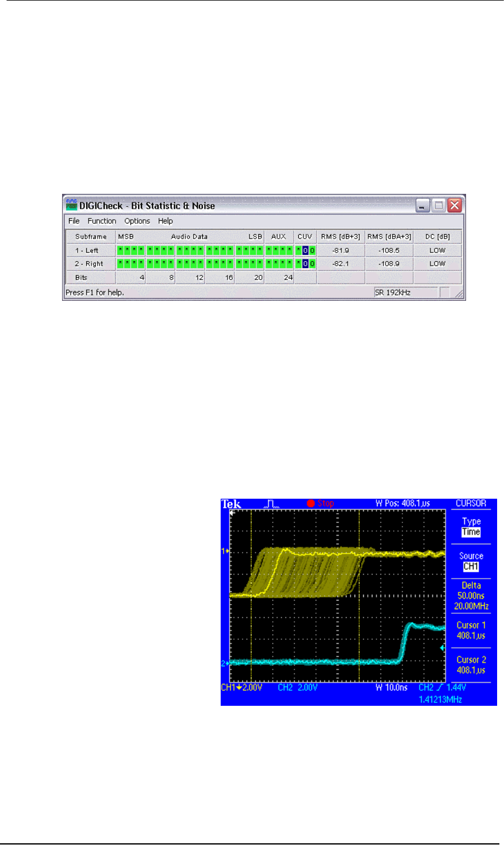The height and width of the screenshot is (845, 504).
Task: Click the 1 - Left subframe row label
Action: pos(87,250)
